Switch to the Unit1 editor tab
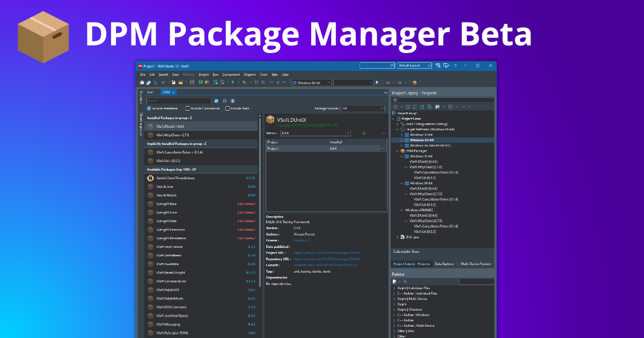This screenshot has width=644, height=338. (150, 92)
